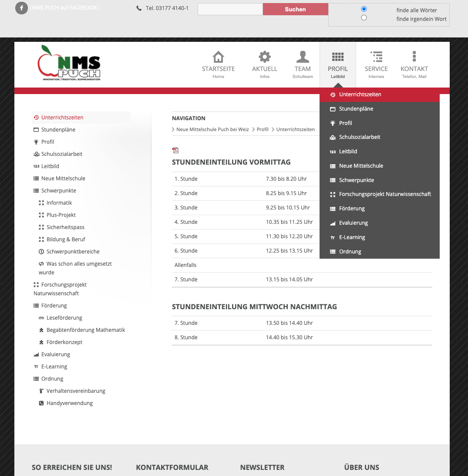This screenshot has height=476, width=468.
Task: Click the clock icon beside Unterrichtszeiten in sidebar
Action: click(x=36, y=118)
